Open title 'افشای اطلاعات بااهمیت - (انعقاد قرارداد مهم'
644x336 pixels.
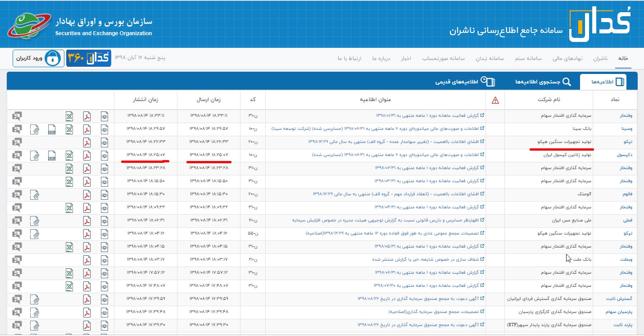pyautogui.click(x=399, y=195)
